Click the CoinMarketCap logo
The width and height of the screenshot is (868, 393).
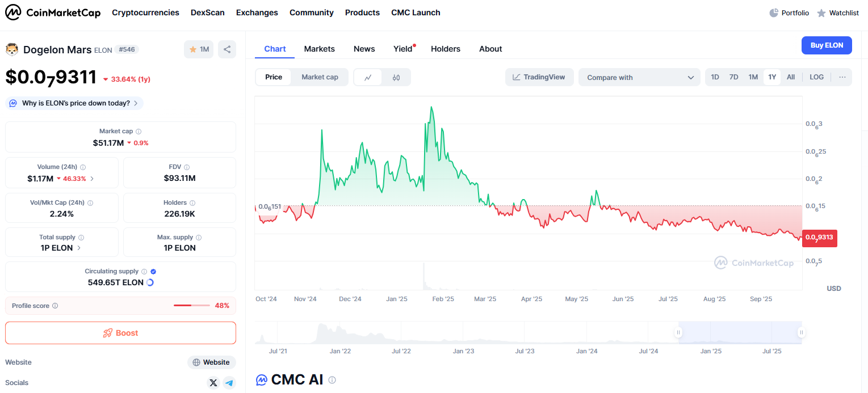(x=53, y=12)
